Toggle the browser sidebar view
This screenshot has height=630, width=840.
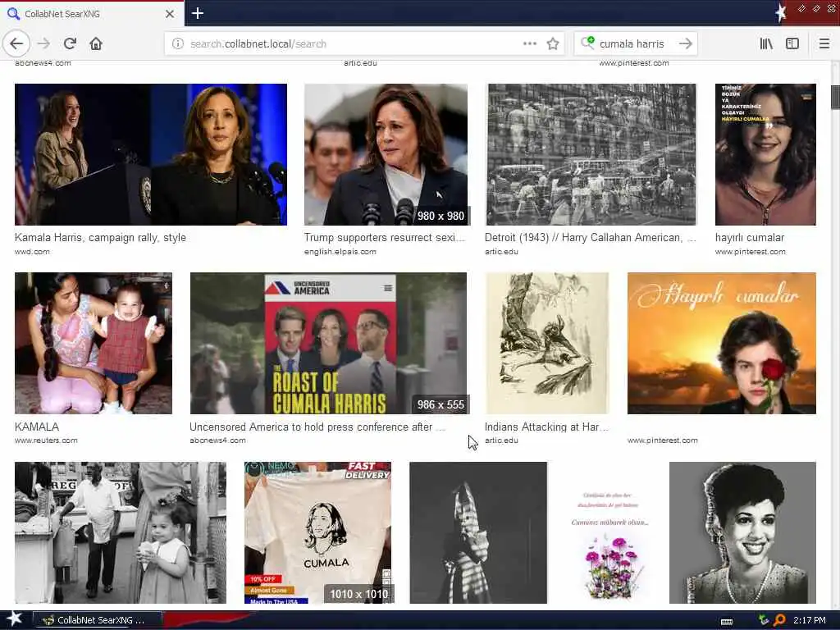click(x=792, y=44)
